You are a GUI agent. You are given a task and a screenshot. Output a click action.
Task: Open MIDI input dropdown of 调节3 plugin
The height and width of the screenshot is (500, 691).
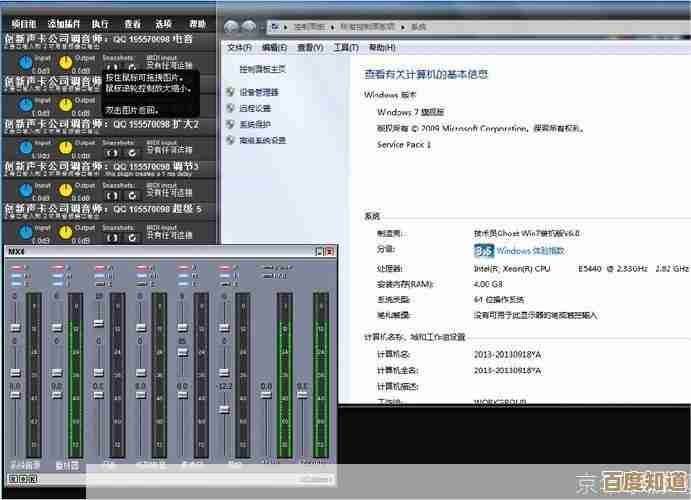point(168,193)
